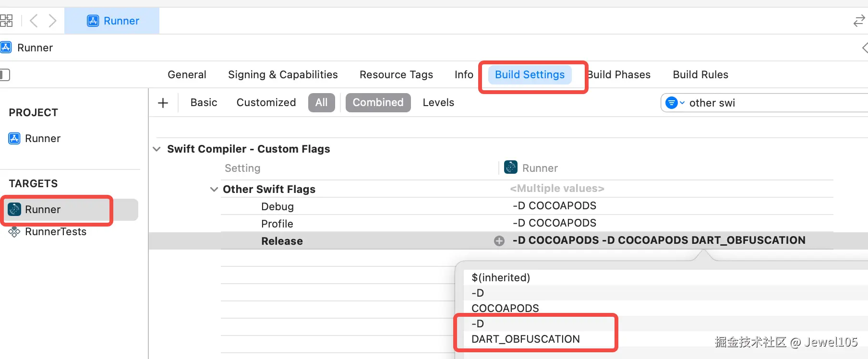Show Basic build settings
868x359 pixels.
204,103
